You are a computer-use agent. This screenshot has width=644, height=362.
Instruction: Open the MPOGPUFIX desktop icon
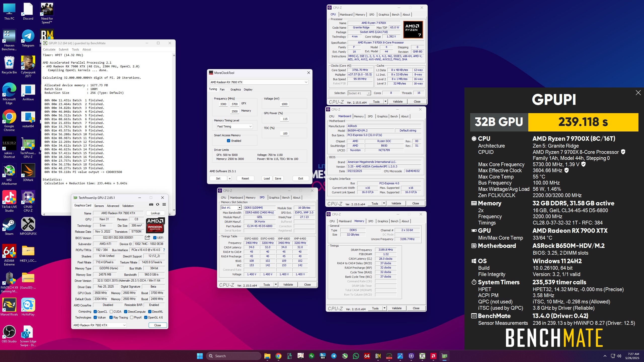point(28,227)
